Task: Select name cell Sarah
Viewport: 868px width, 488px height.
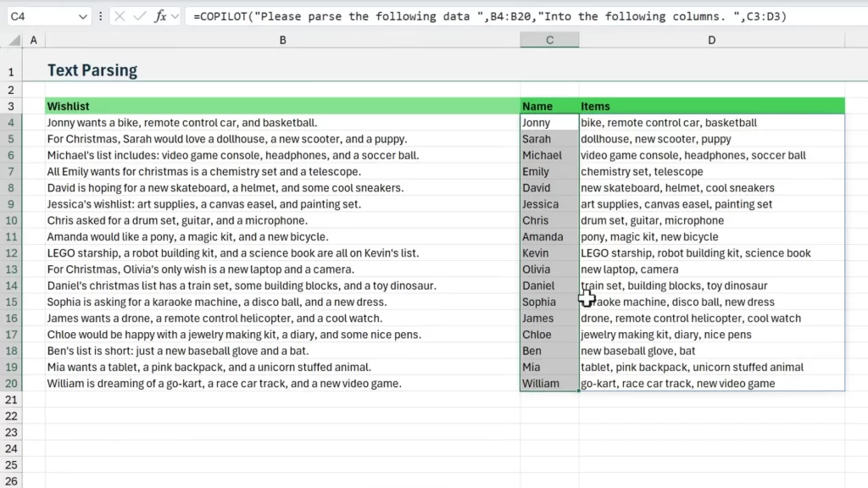Action: 549,139
